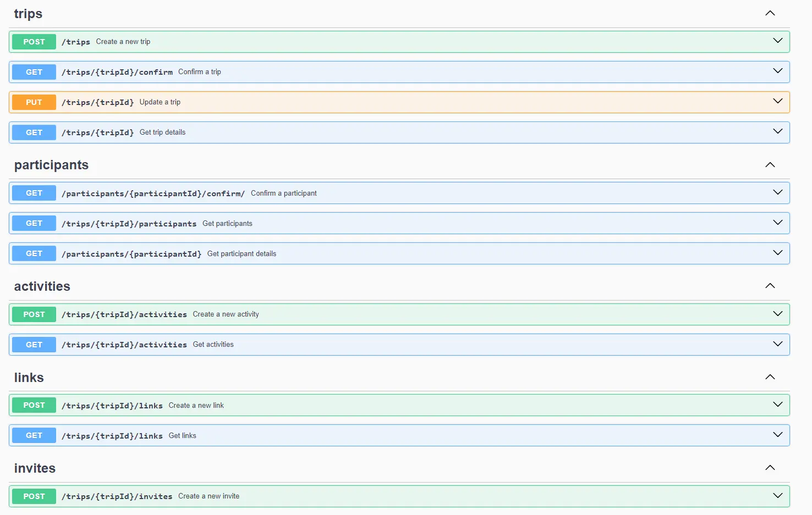Open the /trips/{tripId} path in the PUT row

[x=98, y=102]
